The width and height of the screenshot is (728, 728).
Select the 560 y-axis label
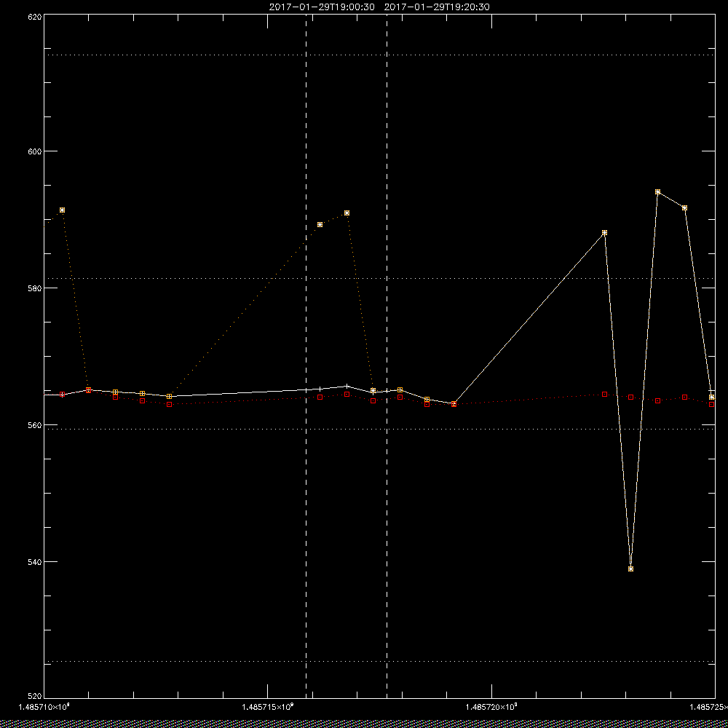point(35,425)
